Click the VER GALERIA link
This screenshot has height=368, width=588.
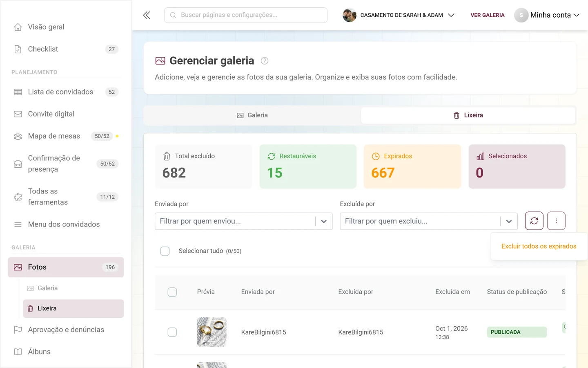point(488,15)
